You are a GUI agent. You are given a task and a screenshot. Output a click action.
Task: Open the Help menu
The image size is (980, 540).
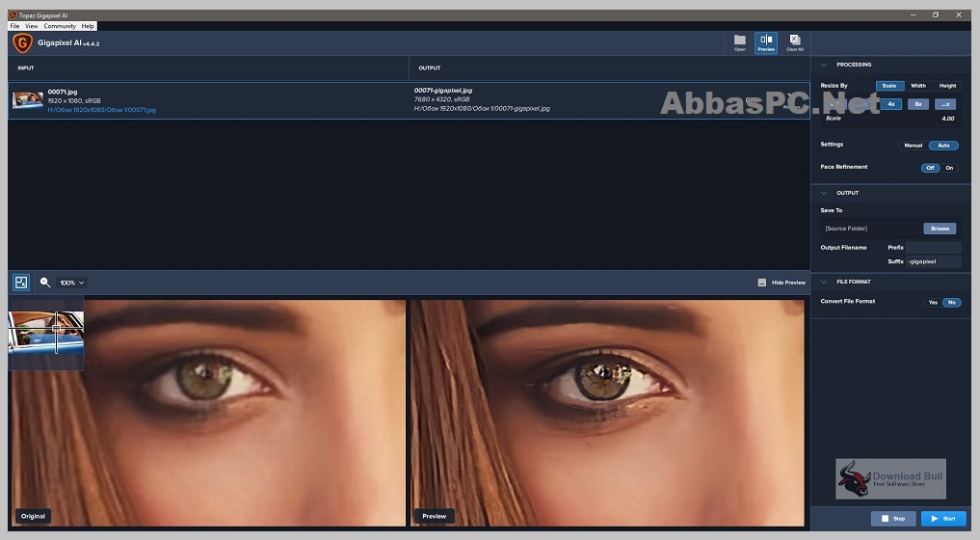point(88,26)
